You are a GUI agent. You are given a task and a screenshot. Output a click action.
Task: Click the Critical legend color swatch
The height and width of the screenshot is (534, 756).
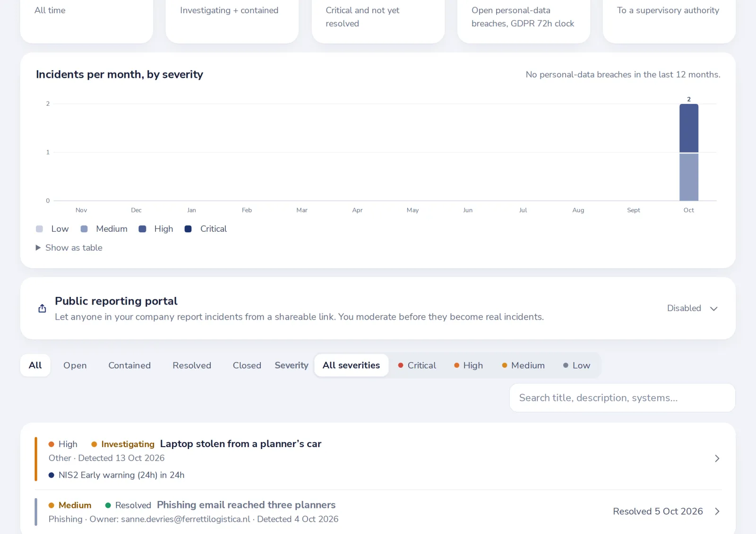click(x=188, y=229)
